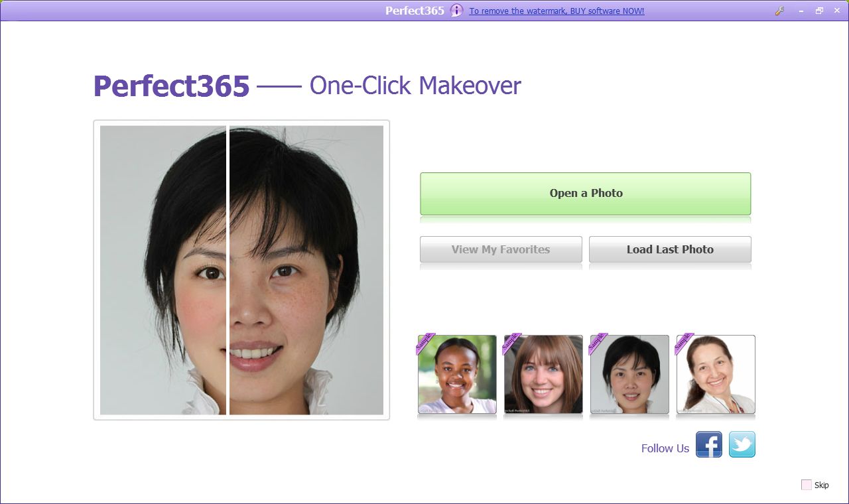Tick the Skip checkbox

(x=806, y=485)
